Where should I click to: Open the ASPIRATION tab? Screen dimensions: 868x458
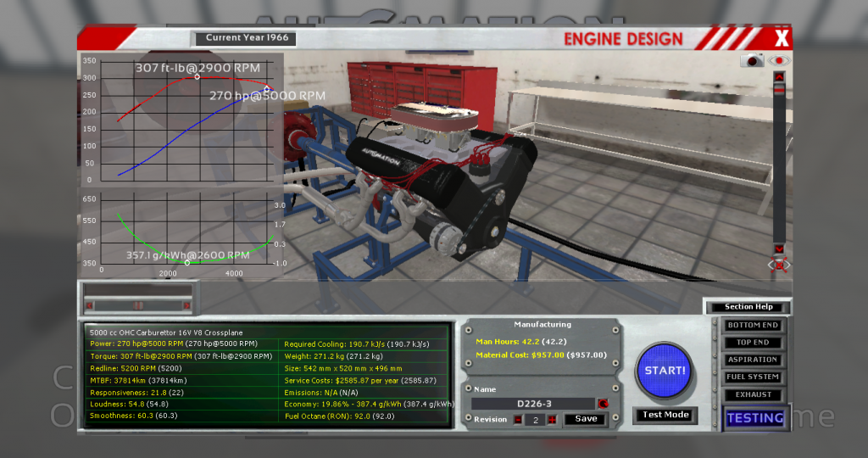point(753,360)
